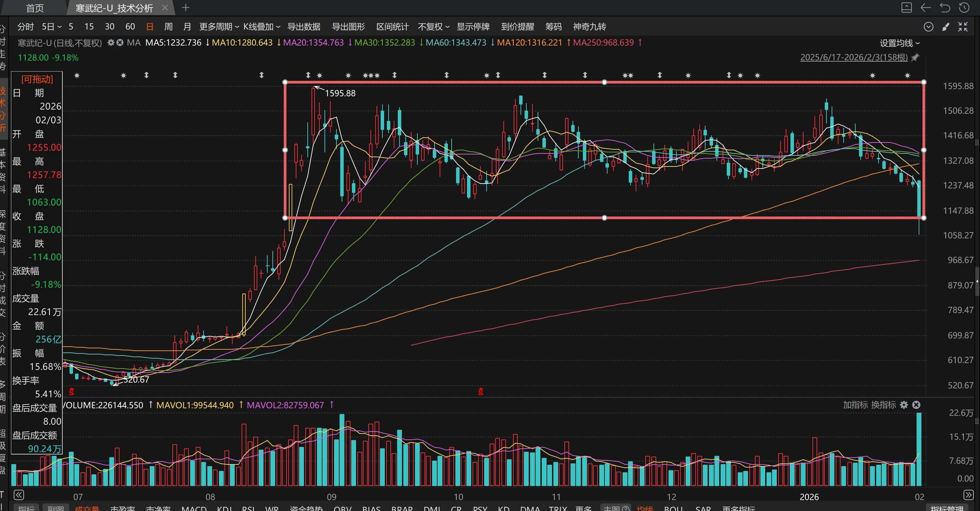The image size is (980, 511).
Task: Open MA indicator settings gear icon
Action: click(111, 42)
